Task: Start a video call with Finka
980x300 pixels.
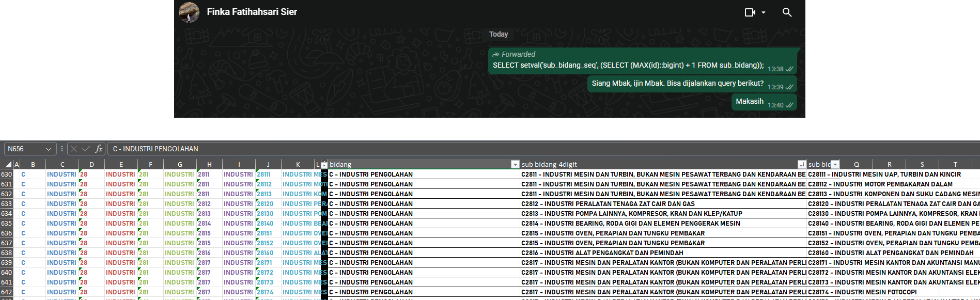Action: [x=750, y=12]
